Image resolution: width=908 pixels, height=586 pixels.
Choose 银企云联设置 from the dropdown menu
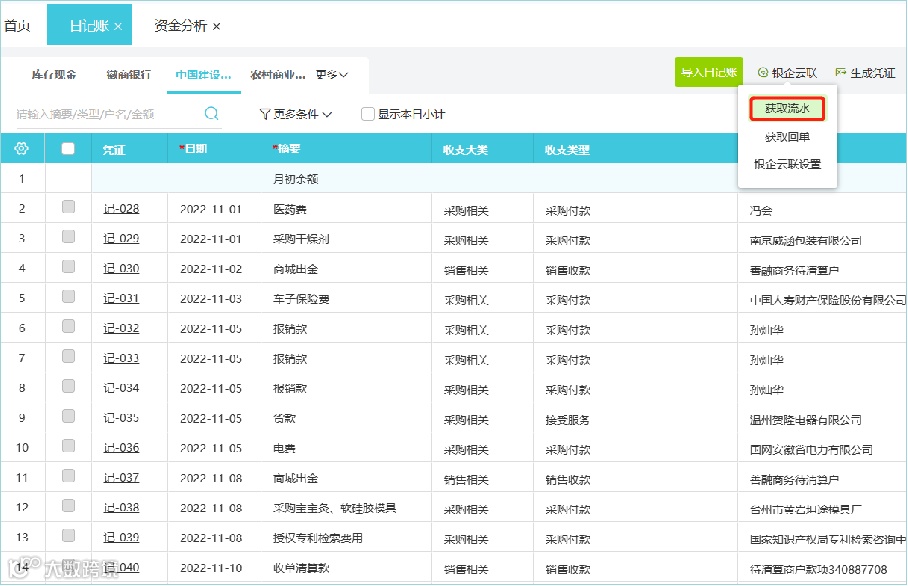click(x=787, y=164)
